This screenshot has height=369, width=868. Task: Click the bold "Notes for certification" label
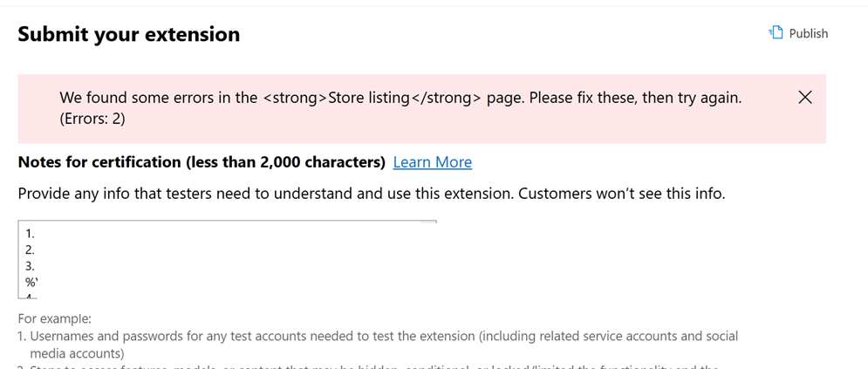[202, 162]
